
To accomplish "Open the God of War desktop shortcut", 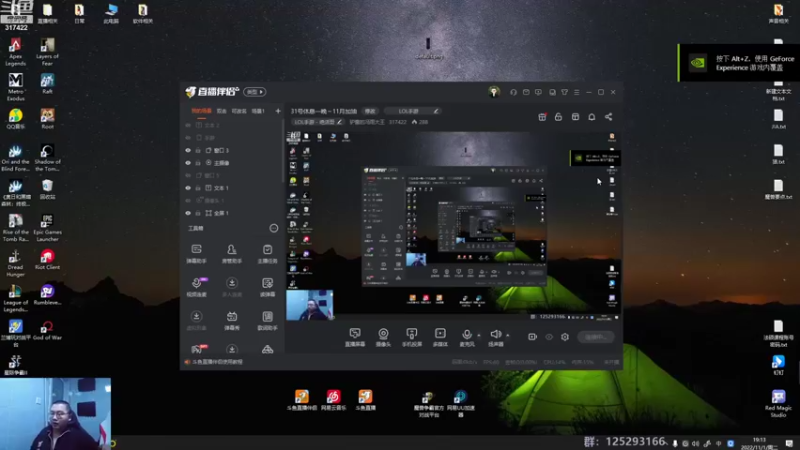I will [x=47, y=330].
